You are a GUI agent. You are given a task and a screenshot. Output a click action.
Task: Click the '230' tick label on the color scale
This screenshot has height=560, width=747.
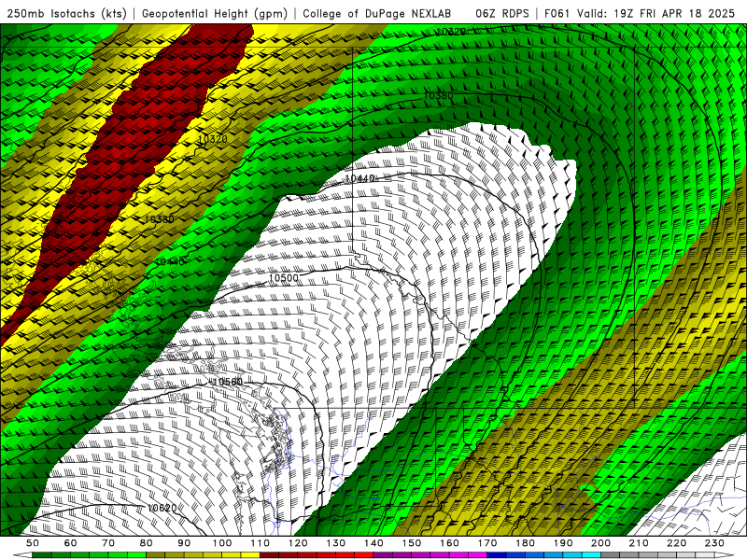[714, 543]
